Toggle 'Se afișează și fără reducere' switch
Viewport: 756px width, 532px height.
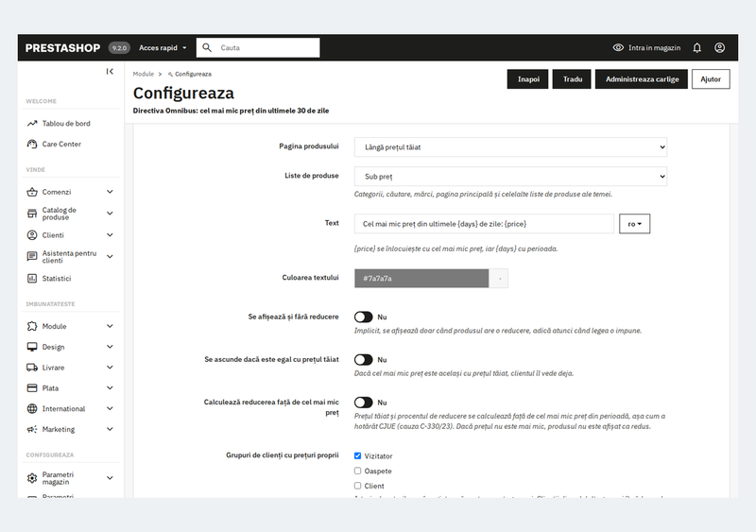tap(364, 317)
